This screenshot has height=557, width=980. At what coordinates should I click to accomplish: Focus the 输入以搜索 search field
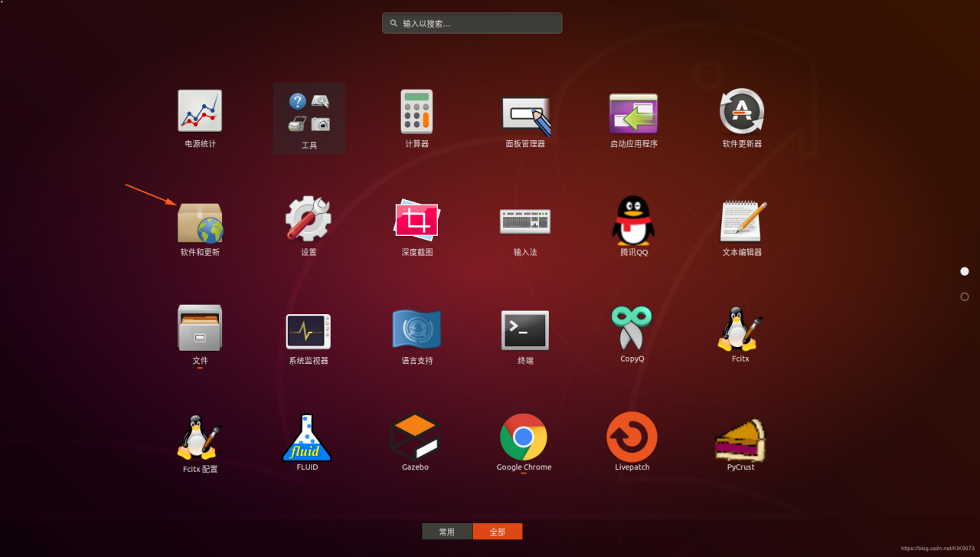click(472, 23)
